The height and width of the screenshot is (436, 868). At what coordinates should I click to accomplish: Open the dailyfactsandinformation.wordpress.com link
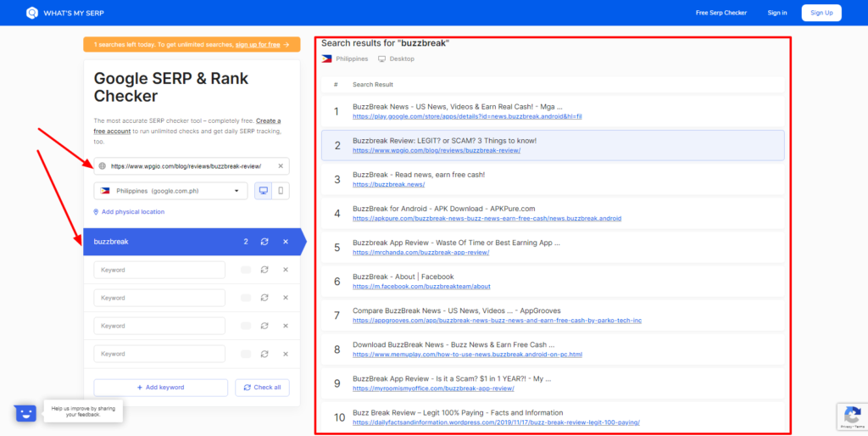(x=496, y=422)
